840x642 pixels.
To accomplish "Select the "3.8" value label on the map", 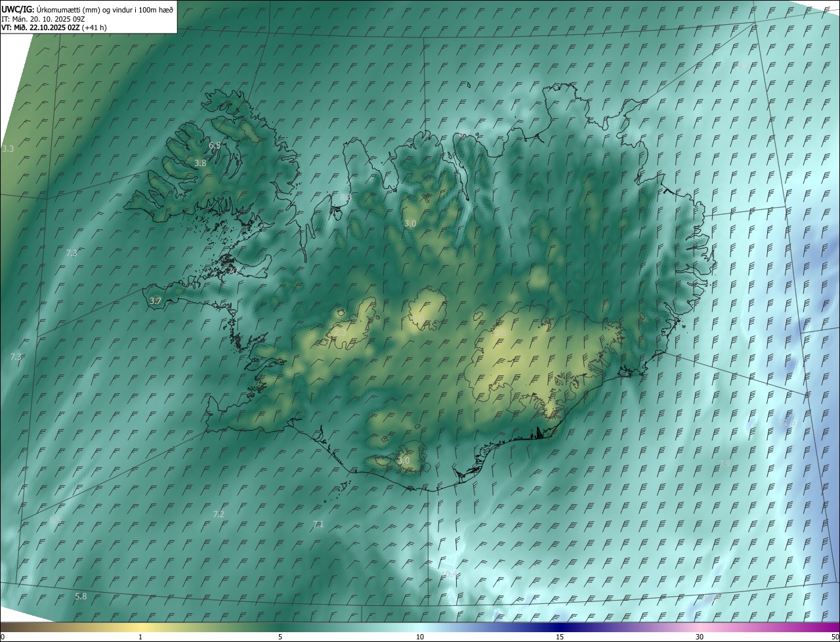I will coord(201,163).
